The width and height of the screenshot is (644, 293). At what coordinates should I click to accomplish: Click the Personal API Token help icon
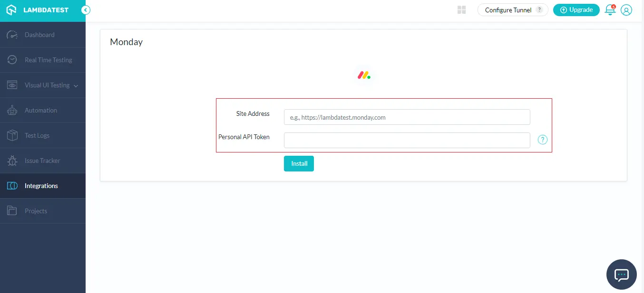pos(542,140)
